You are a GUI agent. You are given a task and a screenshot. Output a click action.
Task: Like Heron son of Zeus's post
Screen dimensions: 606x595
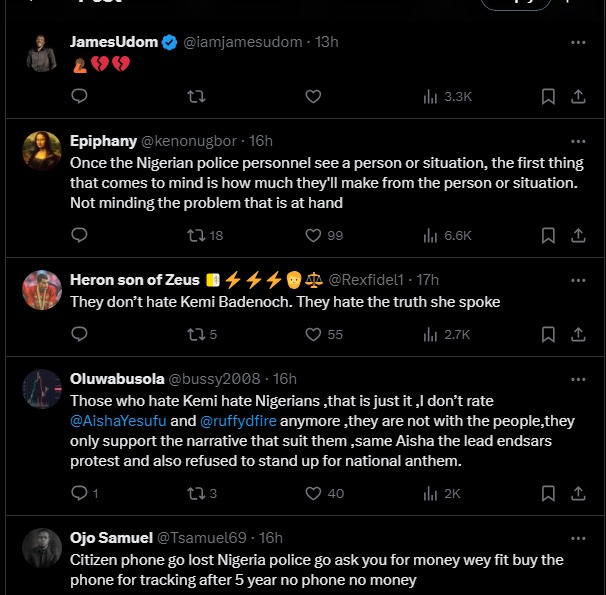point(313,334)
